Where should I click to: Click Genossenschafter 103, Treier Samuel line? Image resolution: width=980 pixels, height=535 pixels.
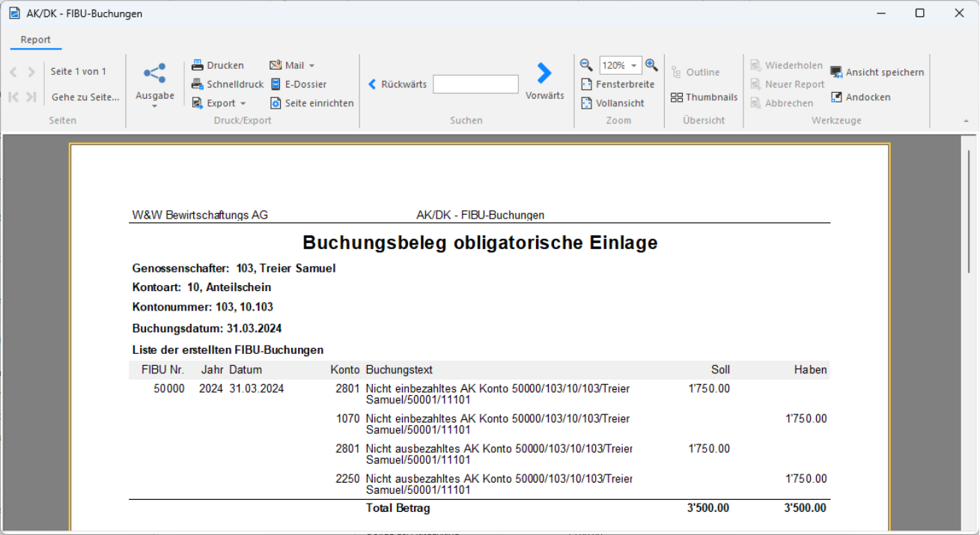[x=234, y=268]
